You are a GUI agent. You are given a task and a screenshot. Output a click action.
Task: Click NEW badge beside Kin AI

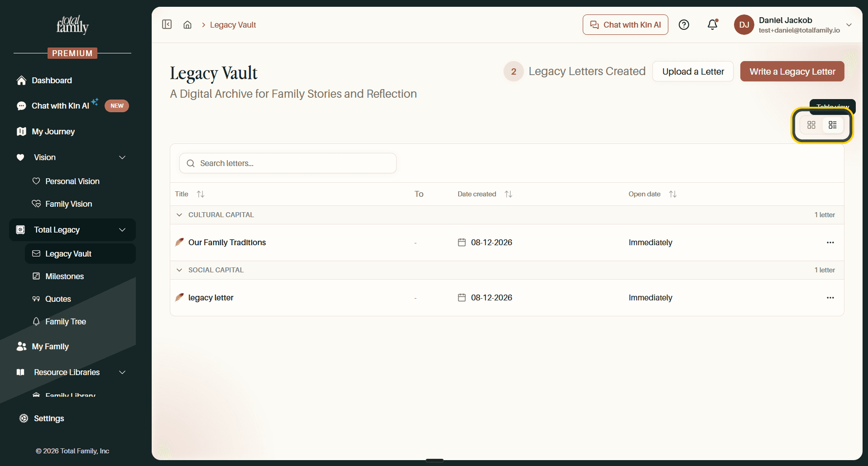[117, 106]
